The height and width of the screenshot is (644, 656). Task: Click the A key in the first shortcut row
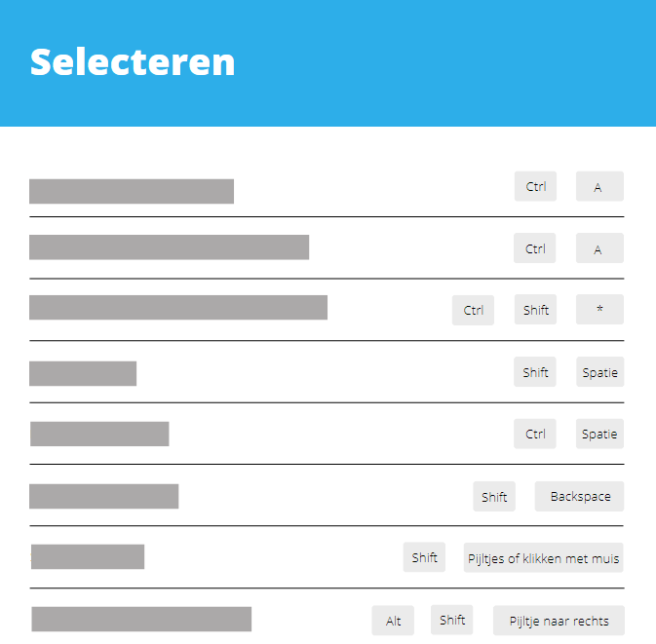598,187
